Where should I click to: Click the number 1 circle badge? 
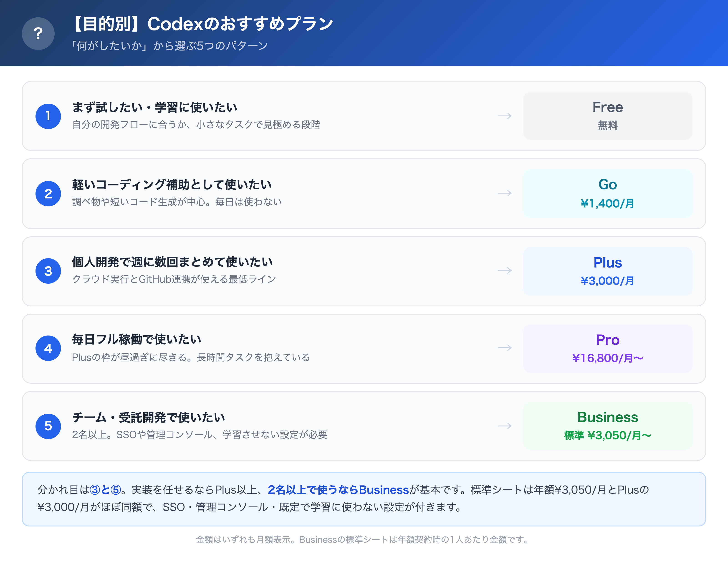tap(48, 116)
